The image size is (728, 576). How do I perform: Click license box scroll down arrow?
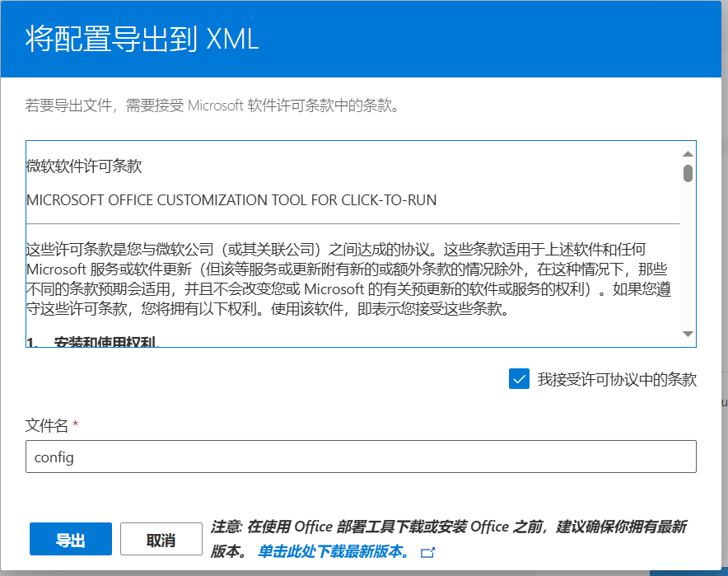click(688, 334)
